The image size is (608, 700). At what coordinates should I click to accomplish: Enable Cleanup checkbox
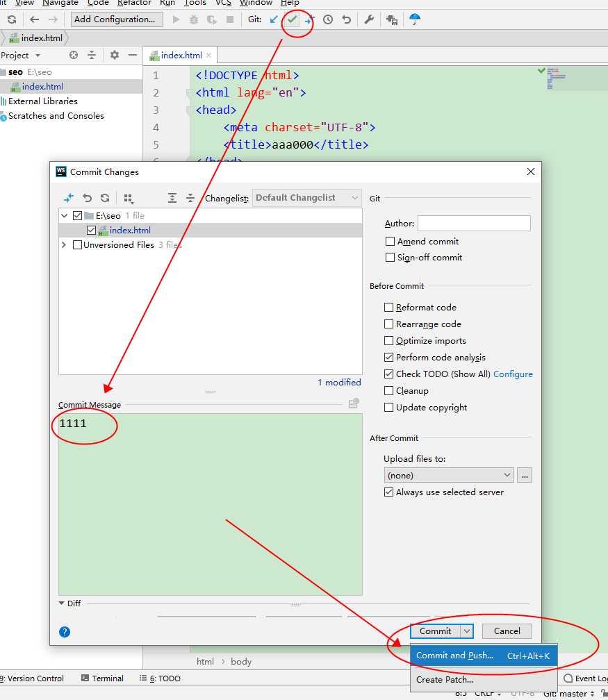pyautogui.click(x=388, y=390)
